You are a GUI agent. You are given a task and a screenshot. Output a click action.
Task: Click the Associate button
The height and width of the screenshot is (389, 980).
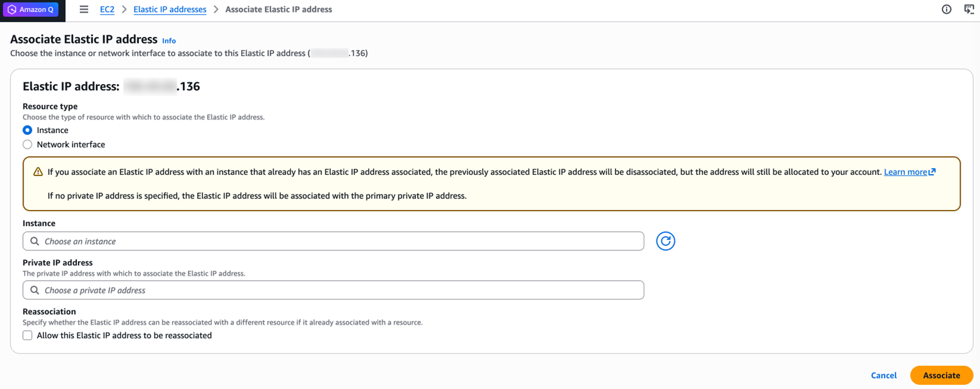[x=941, y=375]
